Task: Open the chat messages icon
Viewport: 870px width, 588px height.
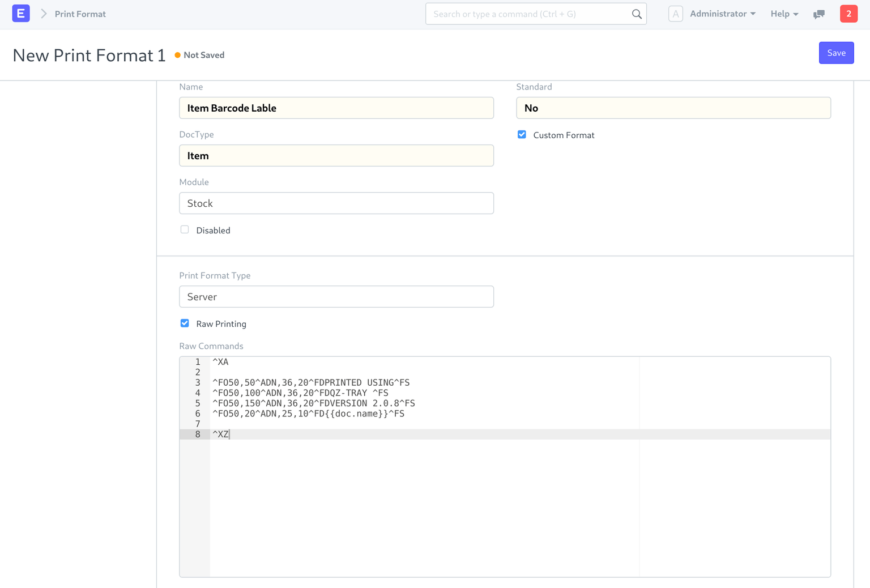Action: 818,14
